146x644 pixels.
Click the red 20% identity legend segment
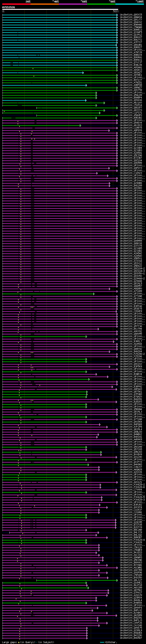[x=16, y=4]
